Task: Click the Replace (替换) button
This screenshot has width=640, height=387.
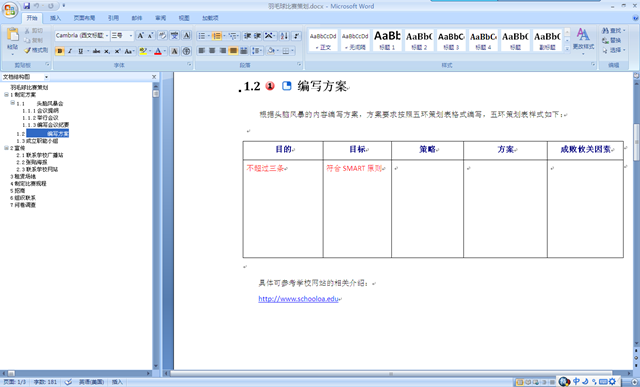Action: point(611,40)
